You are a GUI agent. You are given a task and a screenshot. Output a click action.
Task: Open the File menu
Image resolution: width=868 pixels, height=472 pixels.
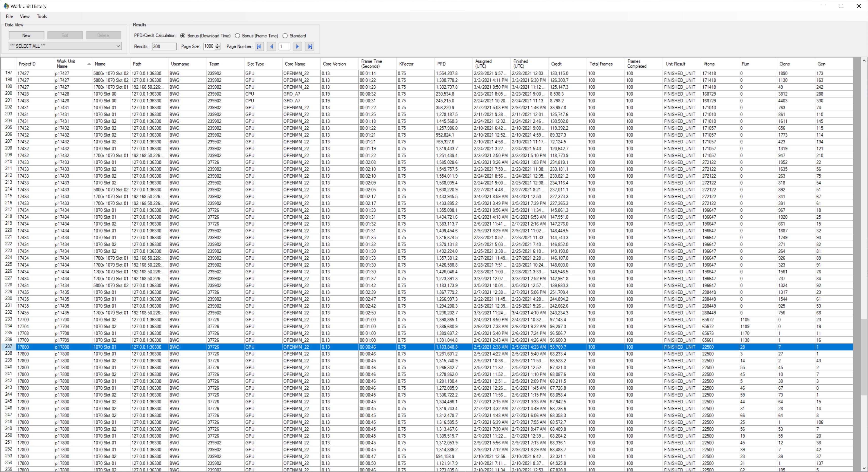click(9, 16)
